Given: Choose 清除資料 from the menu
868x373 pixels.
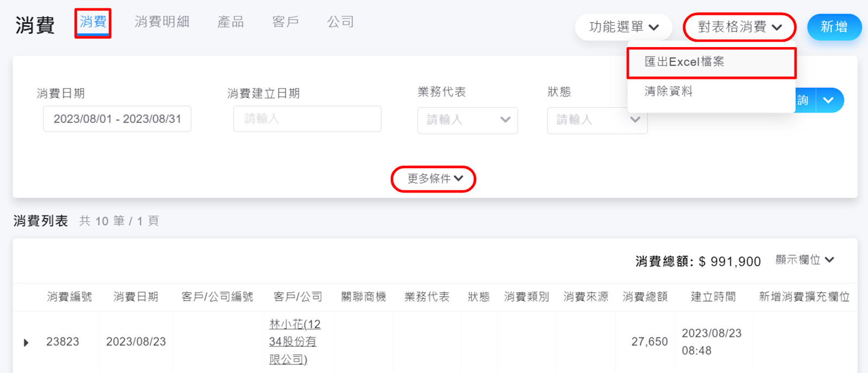Looking at the screenshot, I should tap(669, 92).
